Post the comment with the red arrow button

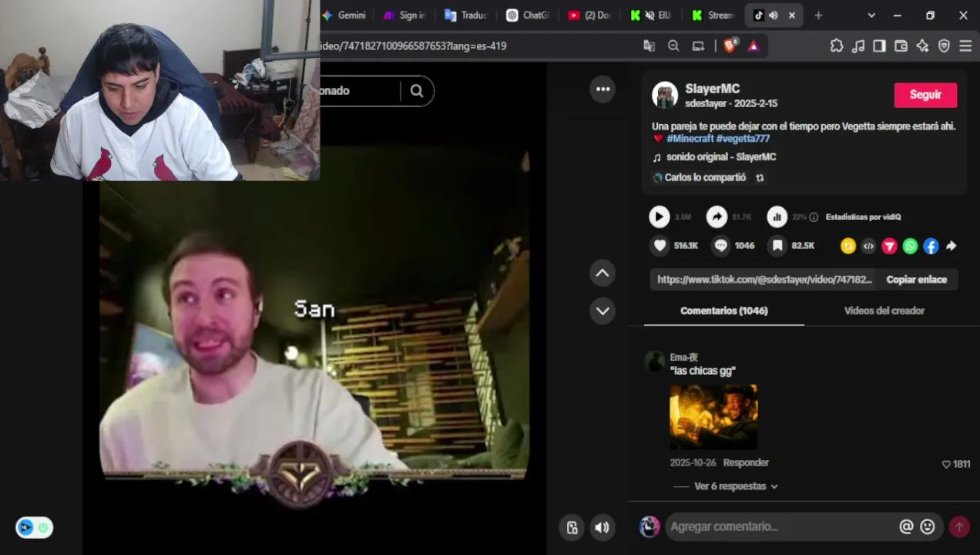[x=959, y=526]
